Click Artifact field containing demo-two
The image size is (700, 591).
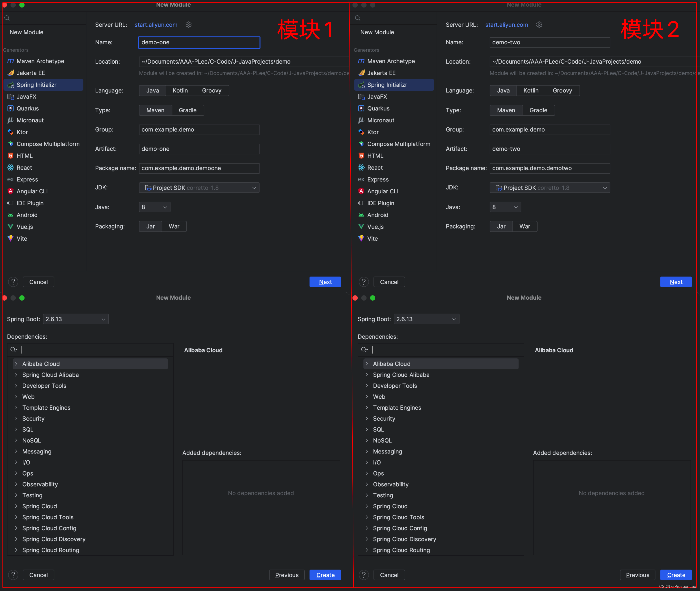550,149
